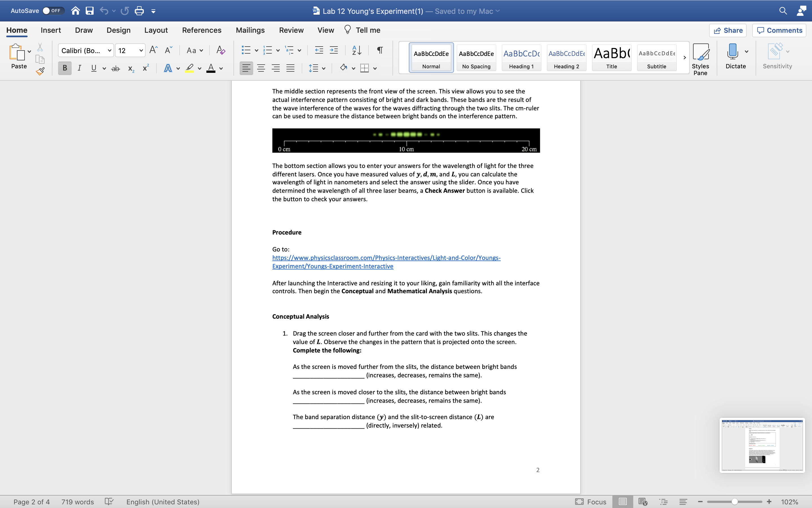This screenshot has height=508, width=812.
Task: Toggle italic formatting
Action: point(79,68)
